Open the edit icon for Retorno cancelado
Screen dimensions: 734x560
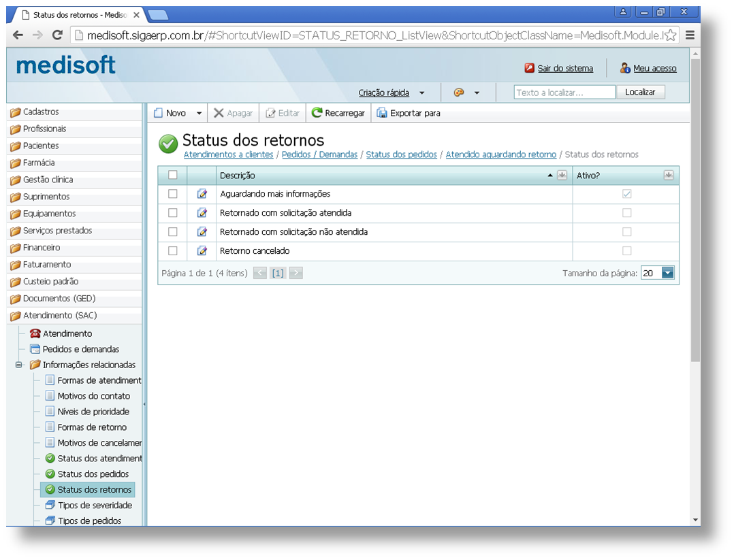click(201, 250)
